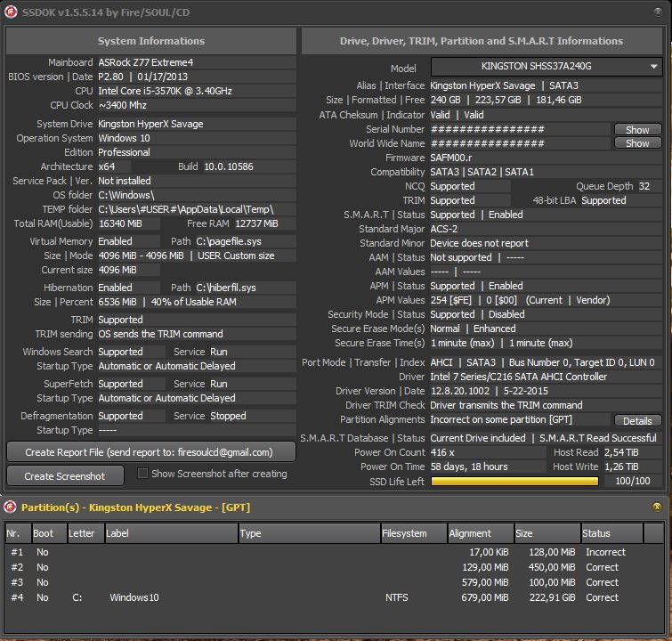The width and height of the screenshot is (672, 641).
Task: Sort partitions by Boot column header
Action: point(49,533)
